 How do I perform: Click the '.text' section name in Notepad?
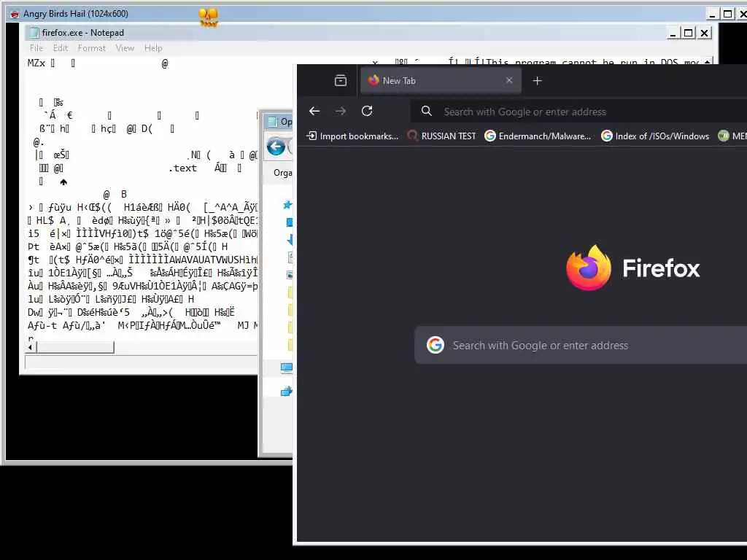pyautogui.click(x=182, y=168)
